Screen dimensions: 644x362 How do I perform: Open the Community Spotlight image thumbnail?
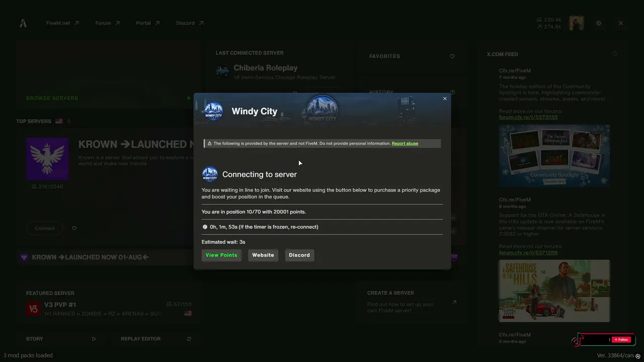click(554, 156)
